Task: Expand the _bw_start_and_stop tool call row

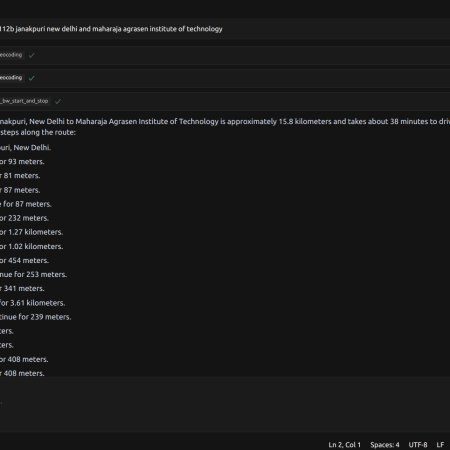Action: coord(225,101)
